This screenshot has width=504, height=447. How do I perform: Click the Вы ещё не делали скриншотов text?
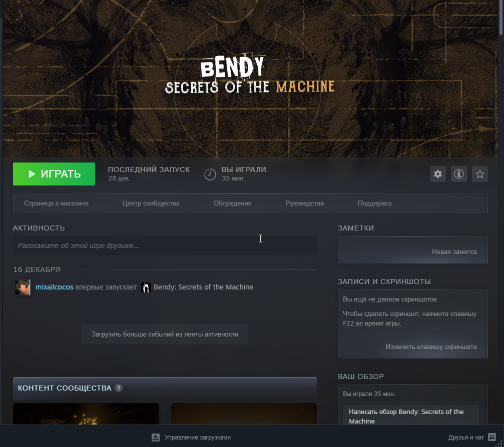pyautogui.click(x=389, y=299)
